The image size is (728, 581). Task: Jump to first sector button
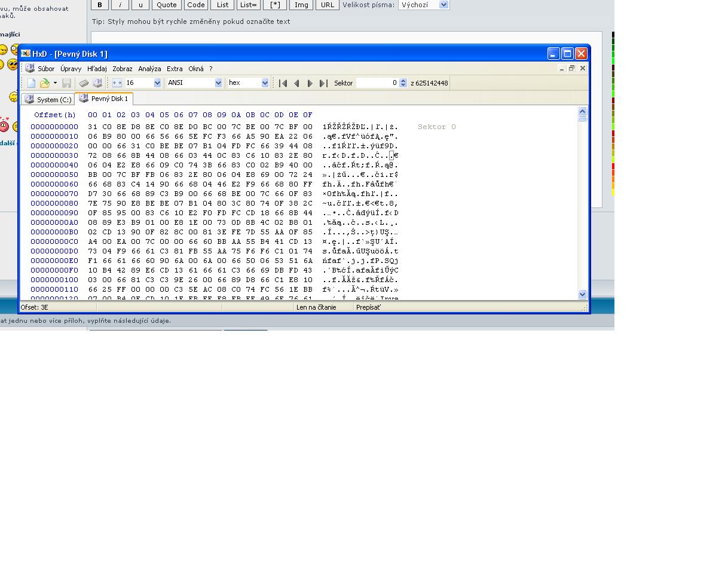[x=283, y=83]
